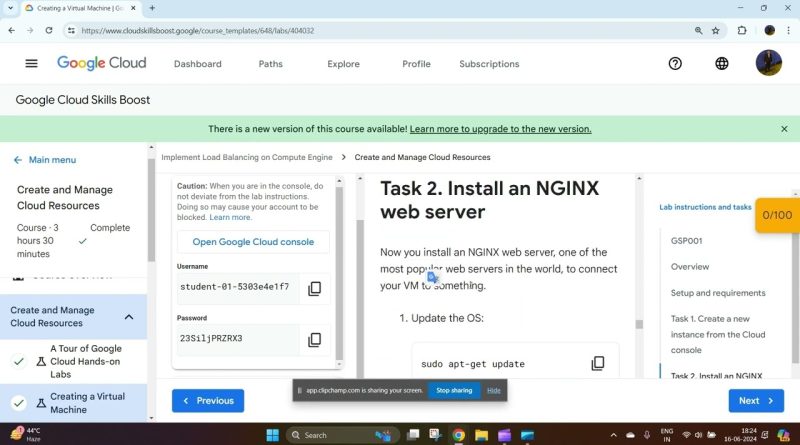The height and width of the screenshot is (445, 800).
Task: Go to Dashboard
Action: 197,64
